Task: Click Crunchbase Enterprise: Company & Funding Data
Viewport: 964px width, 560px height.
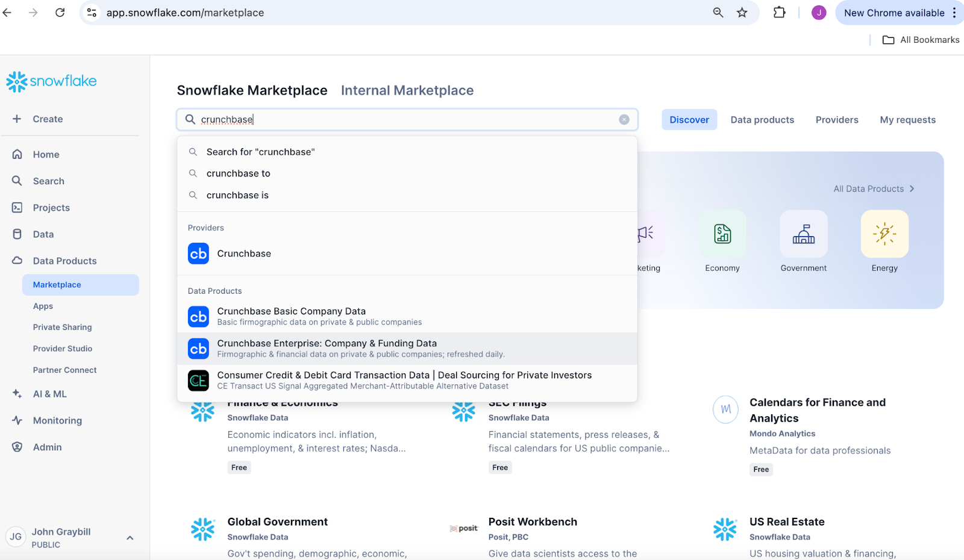Action: click(407, 349)
